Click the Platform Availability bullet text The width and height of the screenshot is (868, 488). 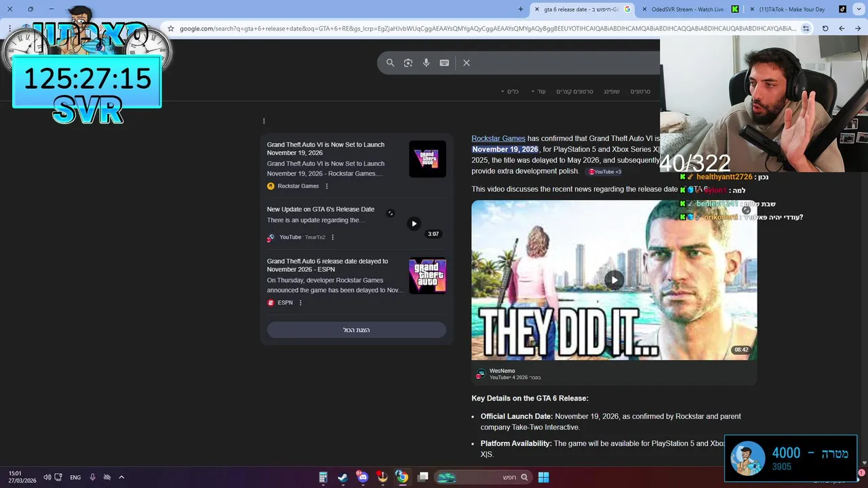pyautogui.click(x=603, y=449)
